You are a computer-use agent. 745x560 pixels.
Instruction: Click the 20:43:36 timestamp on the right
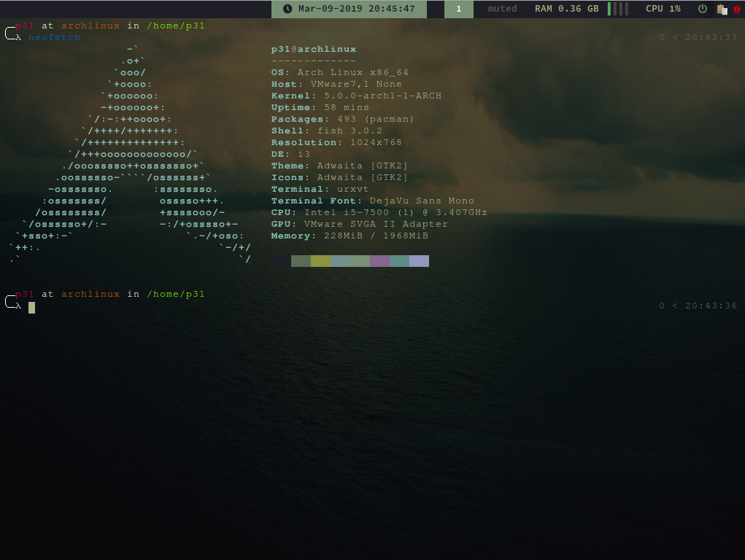[711, 306]
